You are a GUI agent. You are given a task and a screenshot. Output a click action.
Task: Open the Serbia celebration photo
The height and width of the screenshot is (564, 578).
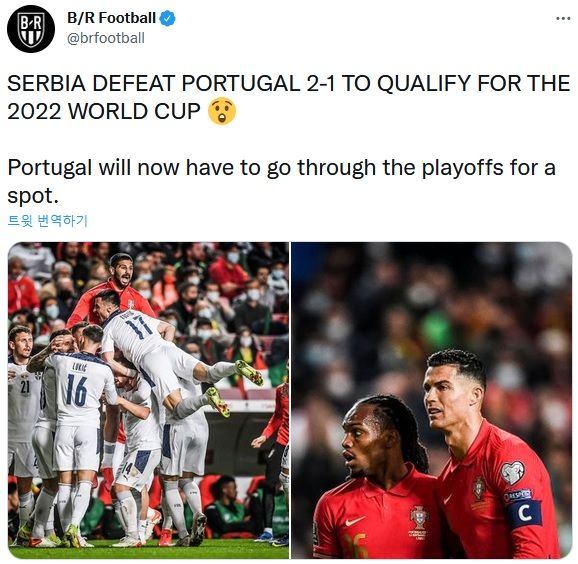149,400
